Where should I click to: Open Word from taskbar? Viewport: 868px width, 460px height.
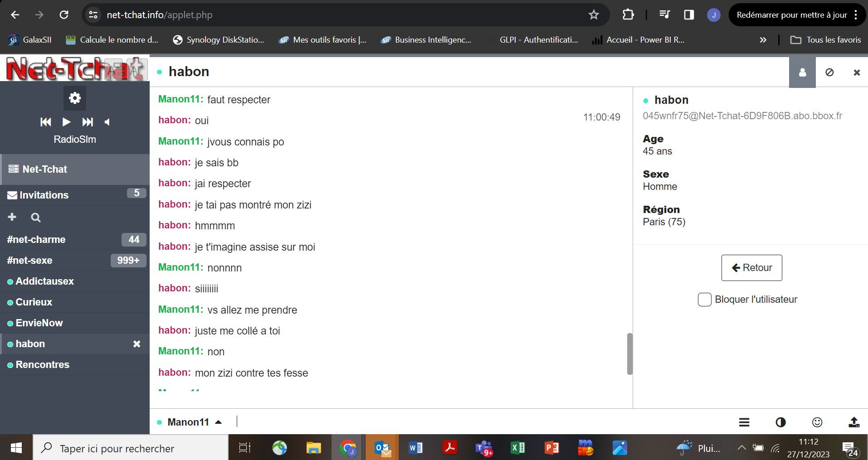point(415,448)
